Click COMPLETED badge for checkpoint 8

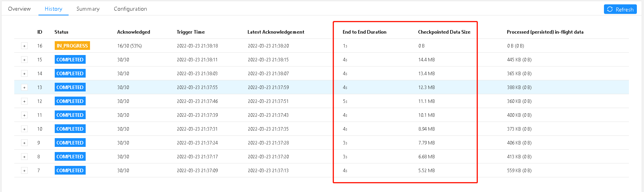point(70,156)
